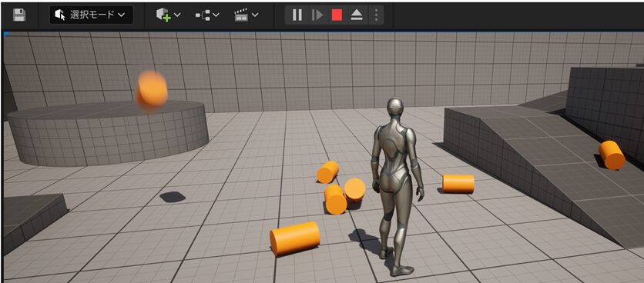Expand the chevron beside the add-content cube
The height and width of the screenshot is (283, 644).
coord(177,15)
